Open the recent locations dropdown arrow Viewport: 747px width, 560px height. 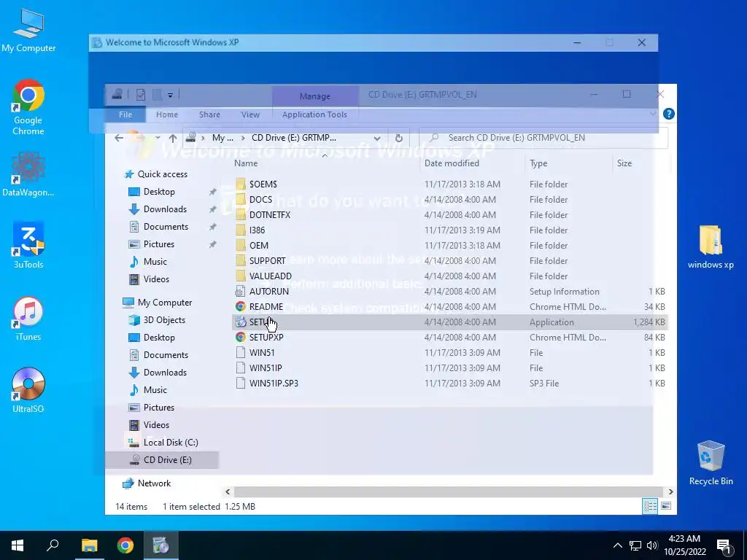[x=158, y=138]
